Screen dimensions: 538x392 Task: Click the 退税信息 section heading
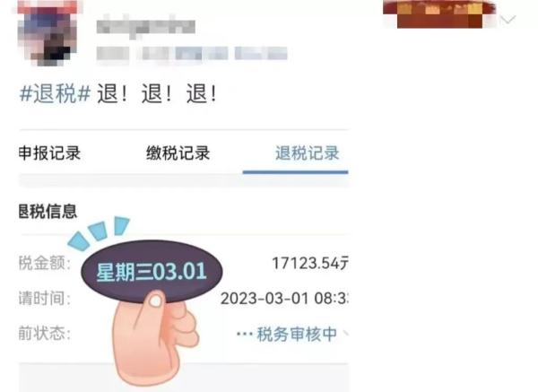click(48, 212)
